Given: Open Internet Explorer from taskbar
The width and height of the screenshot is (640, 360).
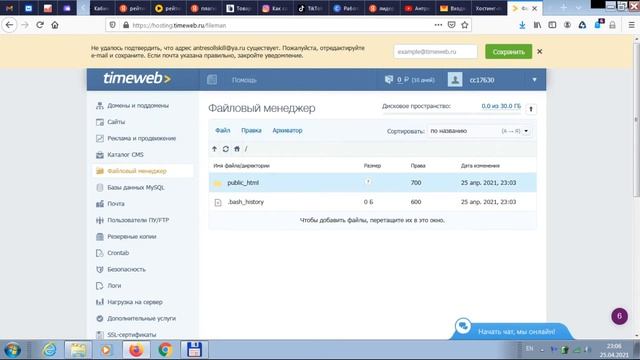Looking at the screenshot, I should pyautogui.click(x=49, y=350).
